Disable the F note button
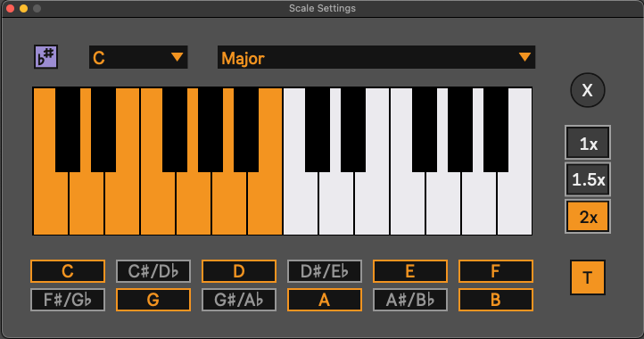 496,271
